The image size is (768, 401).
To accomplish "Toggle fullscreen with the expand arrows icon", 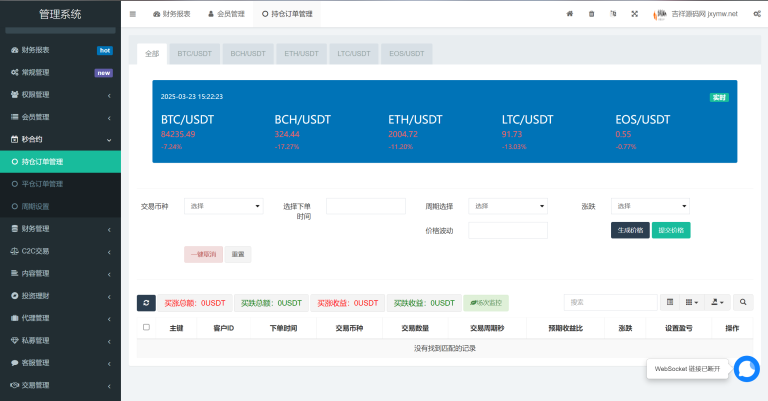I will coord(634,14).
